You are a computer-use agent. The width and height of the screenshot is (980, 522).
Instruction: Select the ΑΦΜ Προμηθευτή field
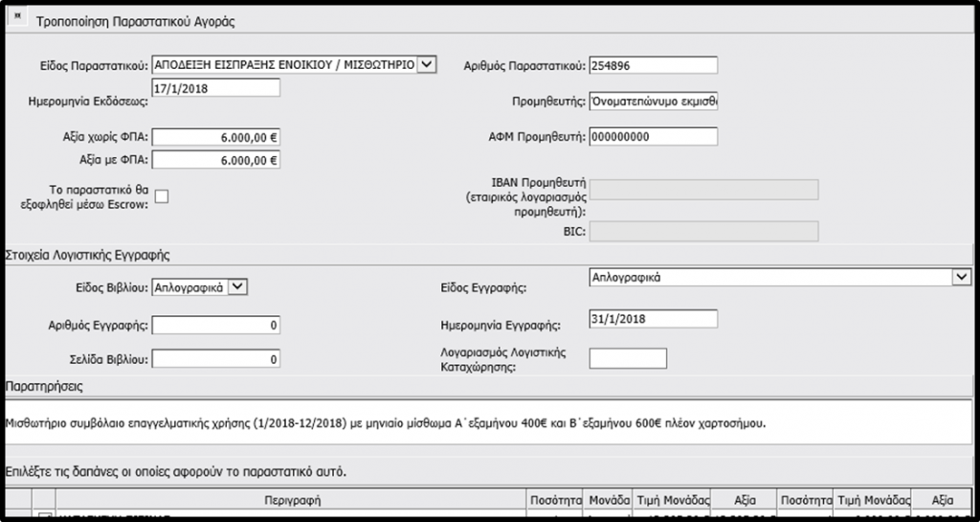(653, 137)
